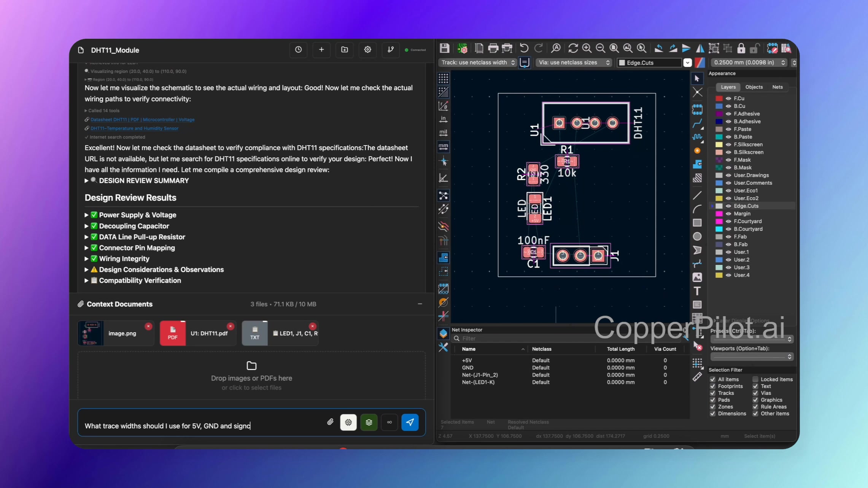The image size is (868, 488).
Task: Open the Datasheet DHT11 PDF link
Action: click(142, 119)
